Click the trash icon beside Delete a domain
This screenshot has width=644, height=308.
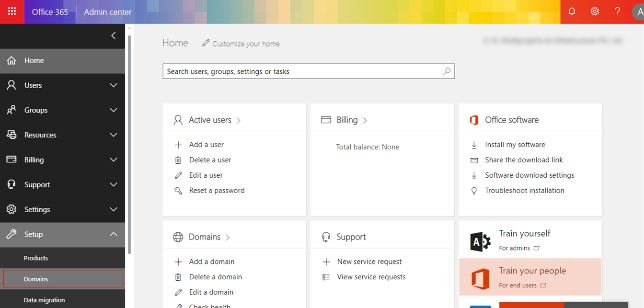coord(178,277)
